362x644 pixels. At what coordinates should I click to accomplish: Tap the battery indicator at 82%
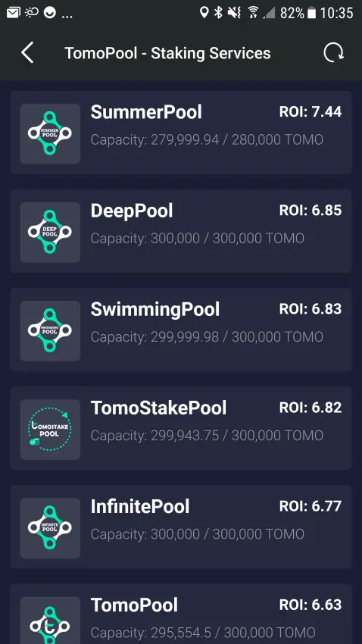click(x=312, y=13)
